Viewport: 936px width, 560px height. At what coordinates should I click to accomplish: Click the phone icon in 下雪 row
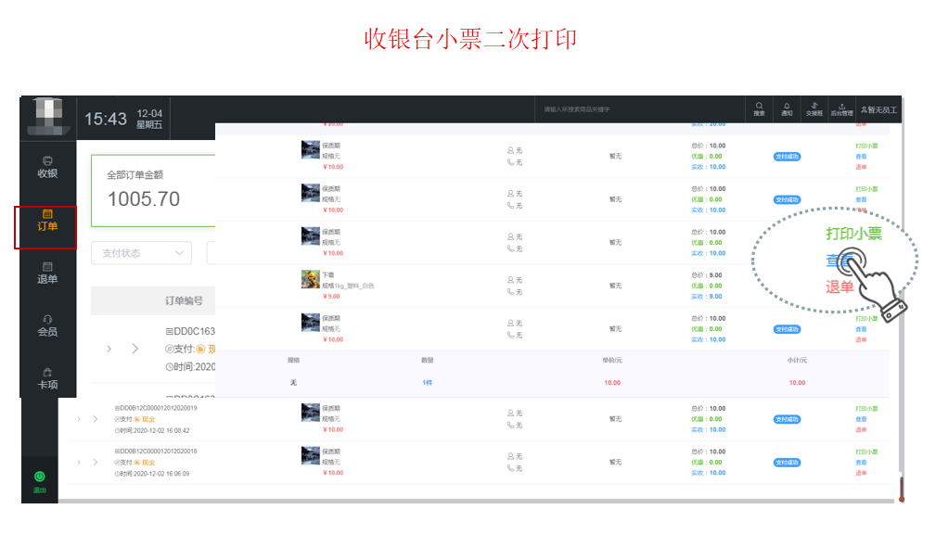coord(510,292)
